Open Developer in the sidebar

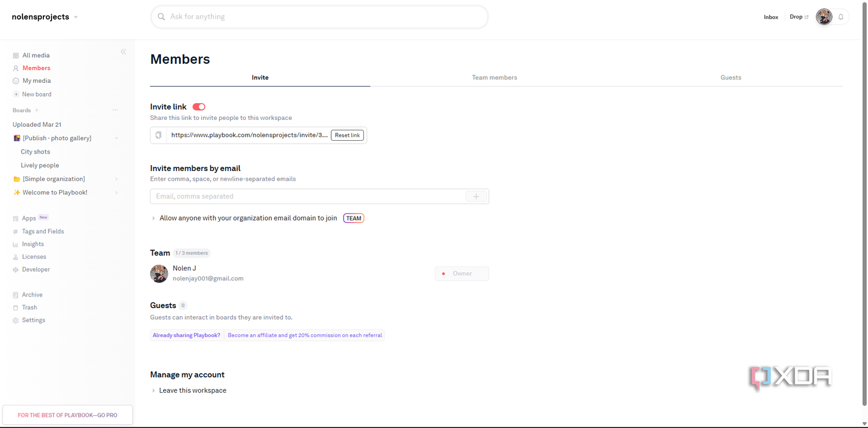click(x=36, y=270)
